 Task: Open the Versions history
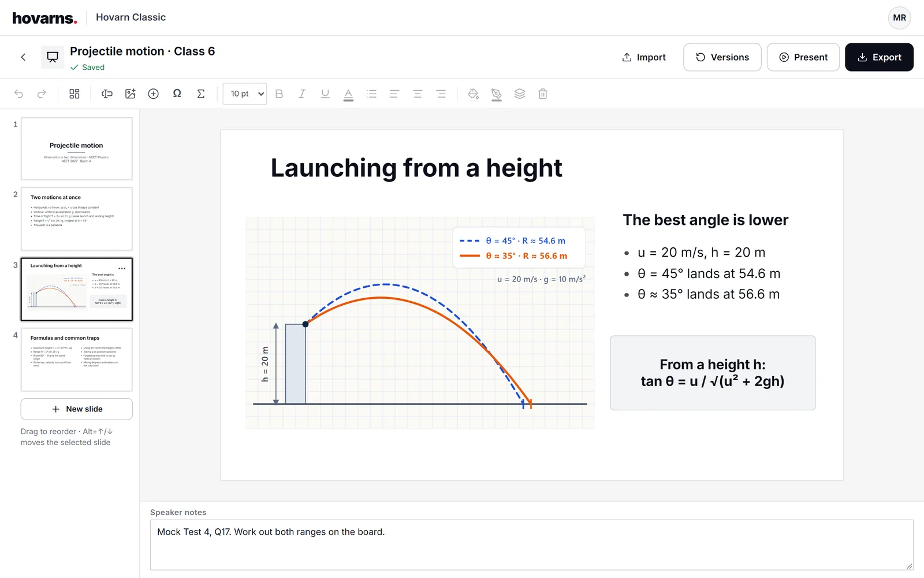click(x=722, y=57)
